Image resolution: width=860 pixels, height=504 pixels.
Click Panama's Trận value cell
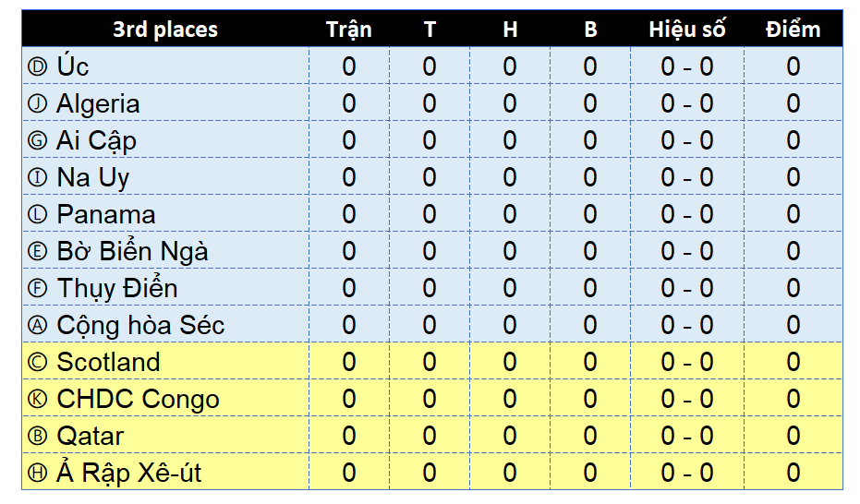349,214
